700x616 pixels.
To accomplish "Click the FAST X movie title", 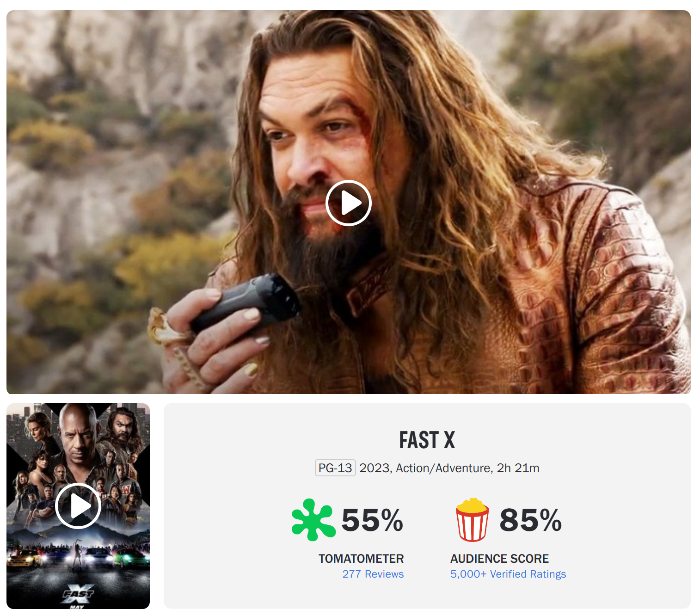I will coord(427,440).
